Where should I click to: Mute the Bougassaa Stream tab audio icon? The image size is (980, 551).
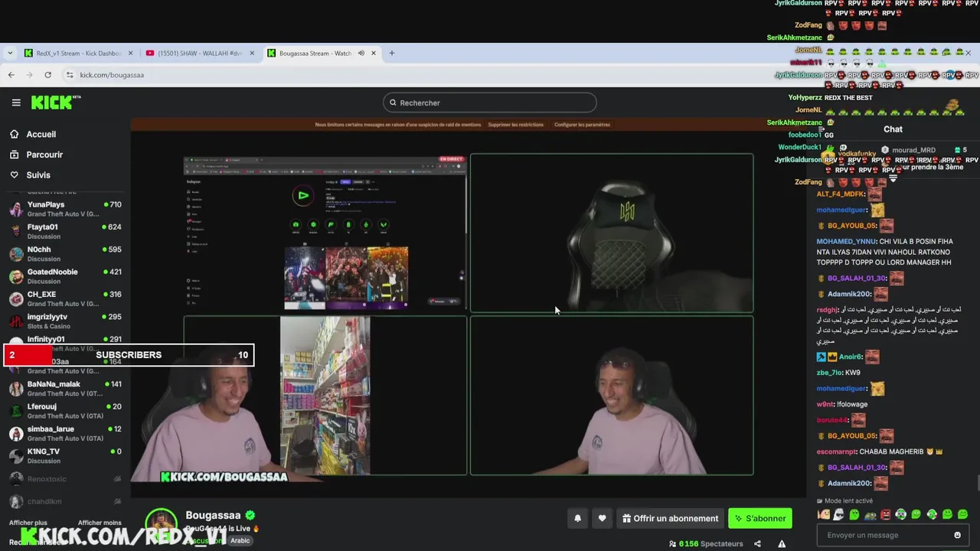(361, 54)
